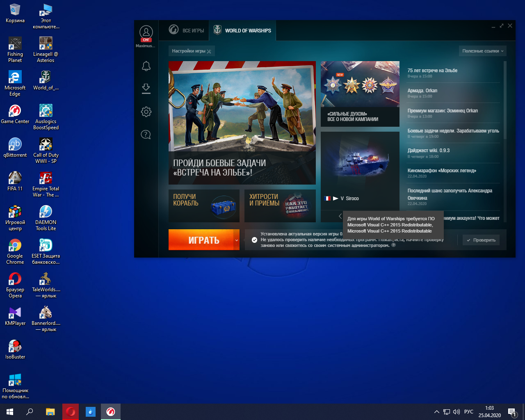The height and width of the screenshot is (420, 525).
Task: Select Lineagell @ Asterios desktop shortcut
Action: click(x=46, y=50)
